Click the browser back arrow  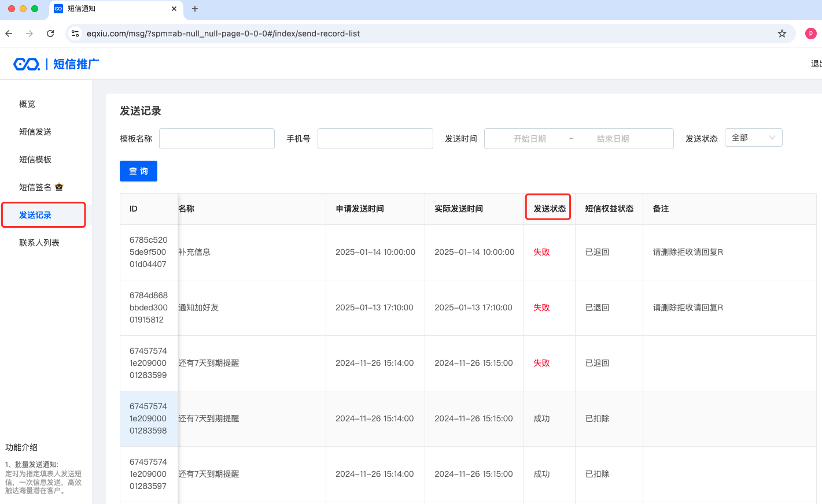coord(9,34)
